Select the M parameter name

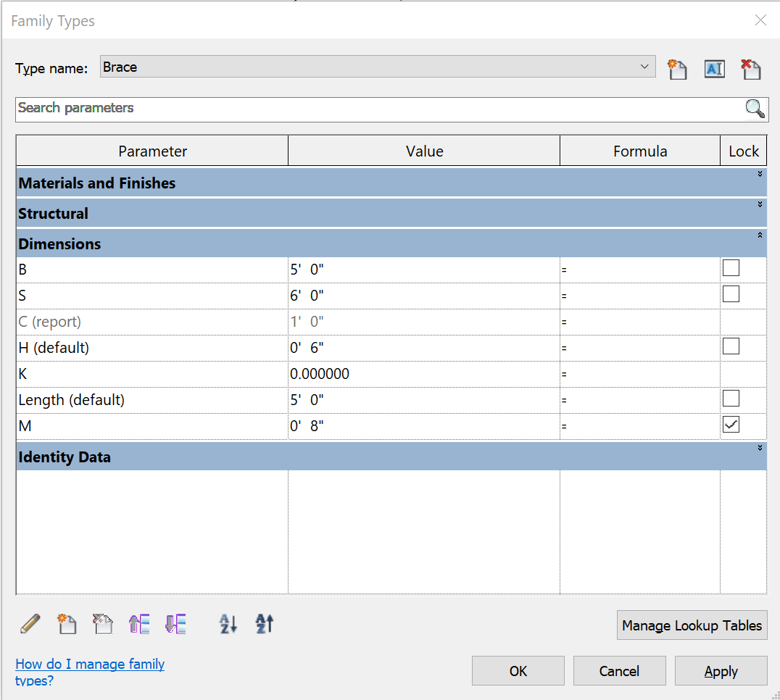pyautogui.click(x=152, y=426)
